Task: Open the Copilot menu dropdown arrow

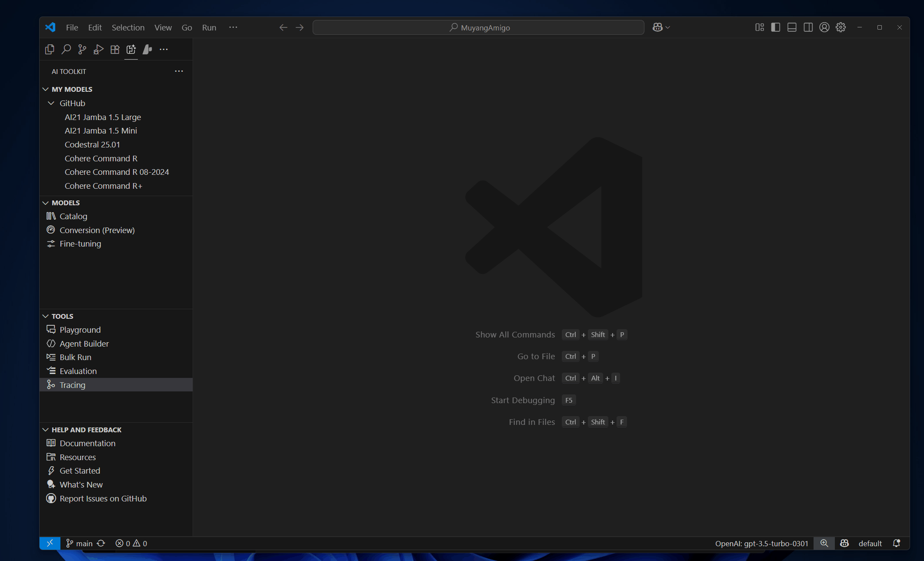Action: 668,27
